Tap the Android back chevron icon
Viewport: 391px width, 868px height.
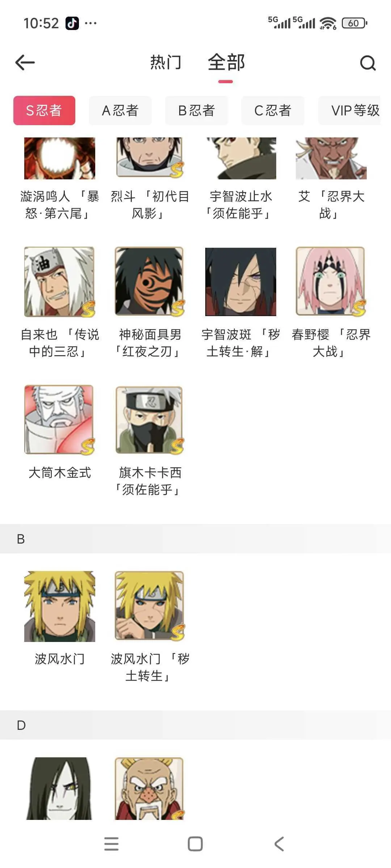(279, 844)
